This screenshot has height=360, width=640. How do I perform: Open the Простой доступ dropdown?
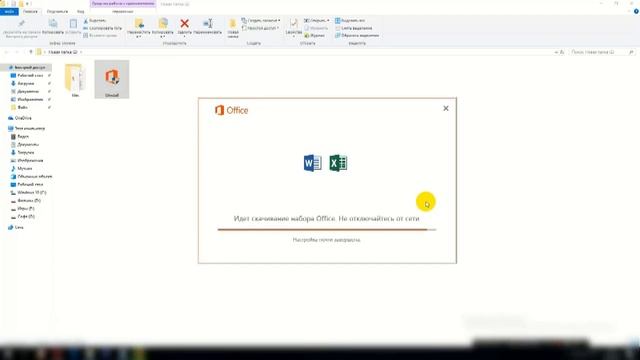260,28
